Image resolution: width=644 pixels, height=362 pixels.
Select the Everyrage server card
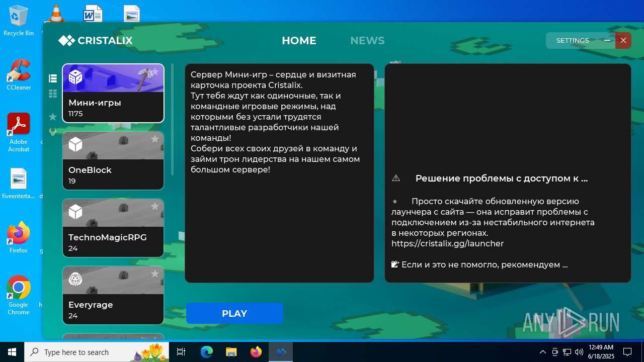[x=113, y=296]
